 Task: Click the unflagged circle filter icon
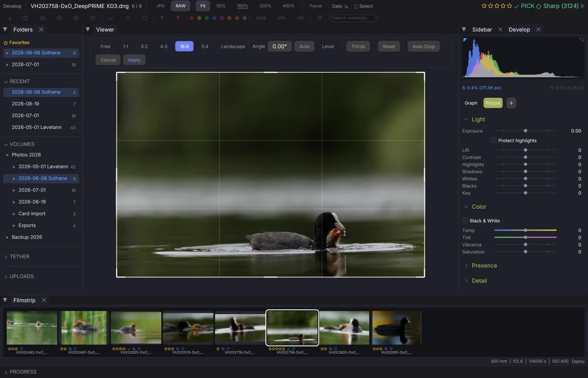145,18
